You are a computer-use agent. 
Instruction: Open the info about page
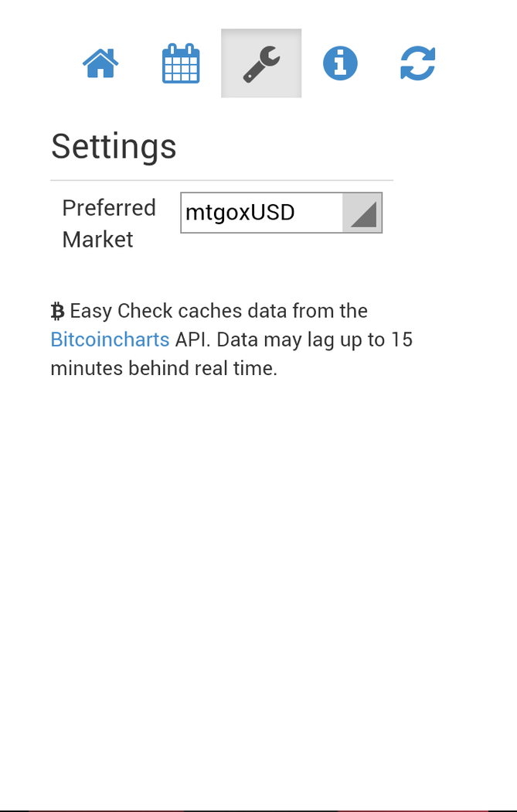click(340, 63)
